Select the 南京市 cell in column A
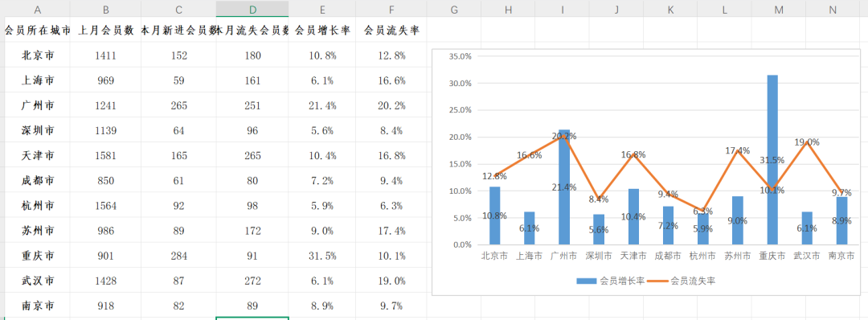 pyautogui.click(x=38, y=306)
